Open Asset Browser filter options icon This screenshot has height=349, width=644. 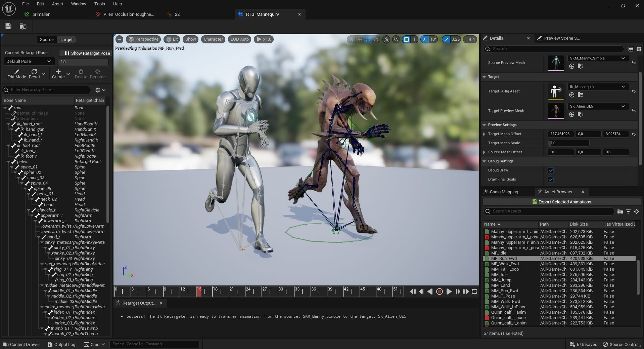click(628, 211)
